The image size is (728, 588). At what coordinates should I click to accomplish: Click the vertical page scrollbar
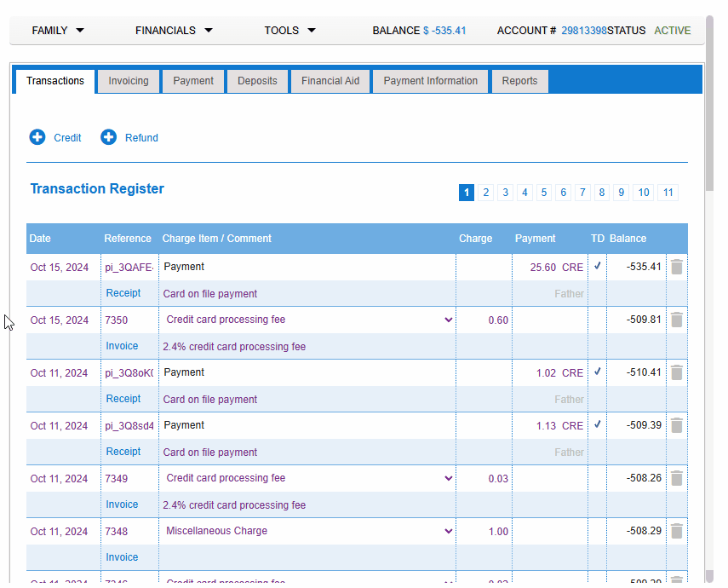709,102
